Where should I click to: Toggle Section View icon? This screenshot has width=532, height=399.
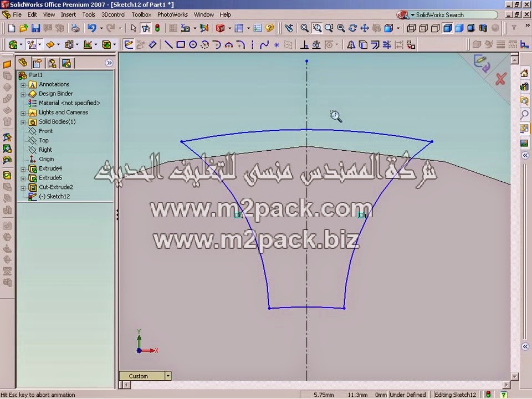(483, 28)
